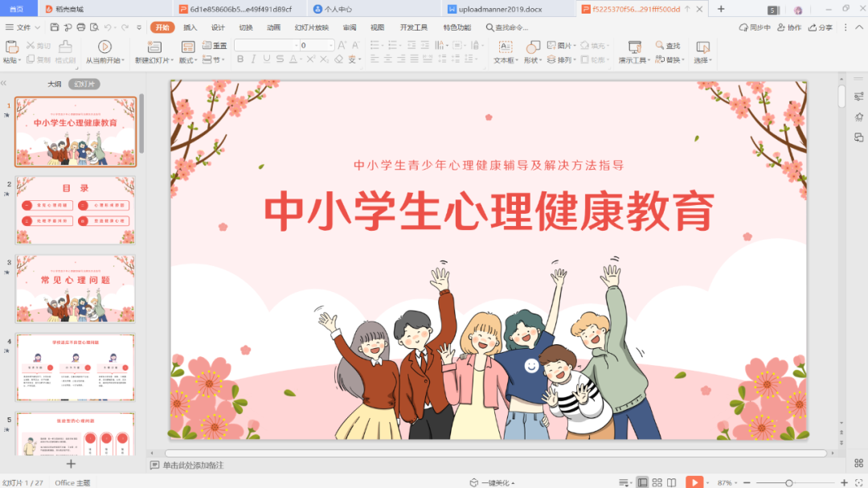Click the One-click Beautify (一键美化) button
Image resolution: width=868 pixels, height=488 pixels.
492,483
